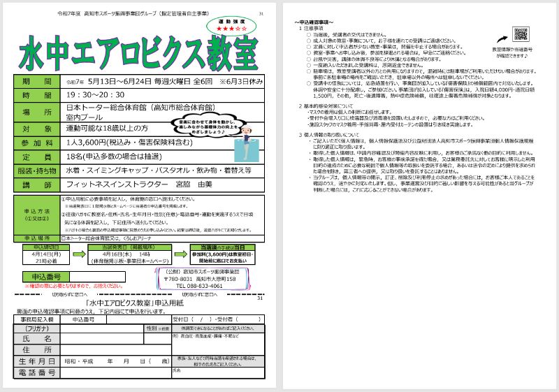559x392 pixels.
Task: Click the 定員 row label
Action: [37, 157]
